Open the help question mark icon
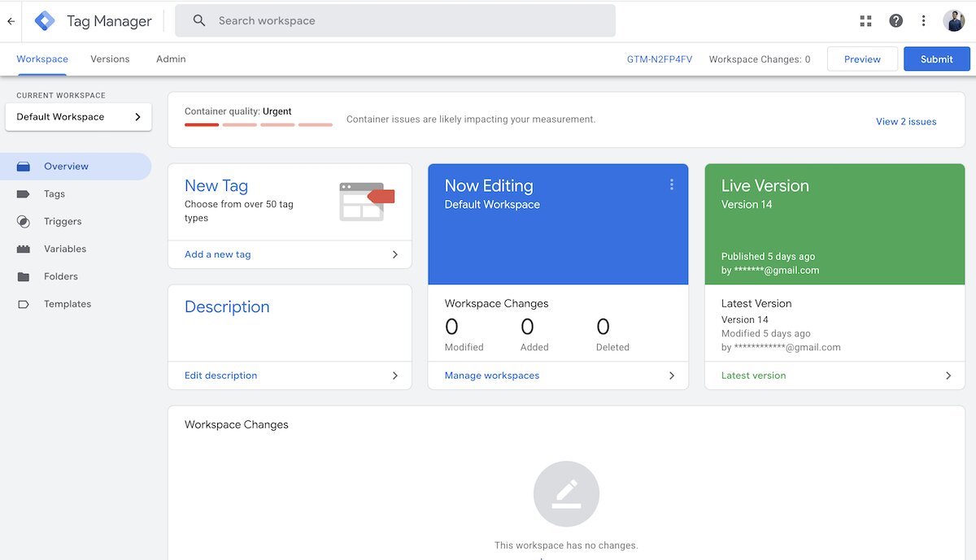Screen dimensions: 976x560 [895, 21]
